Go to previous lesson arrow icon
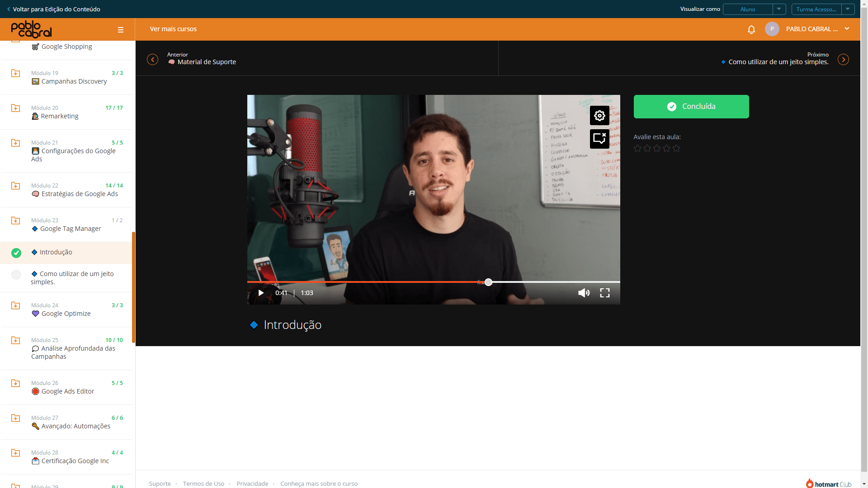The width and height of the screenshot is (868, 488). click(153, 60)
